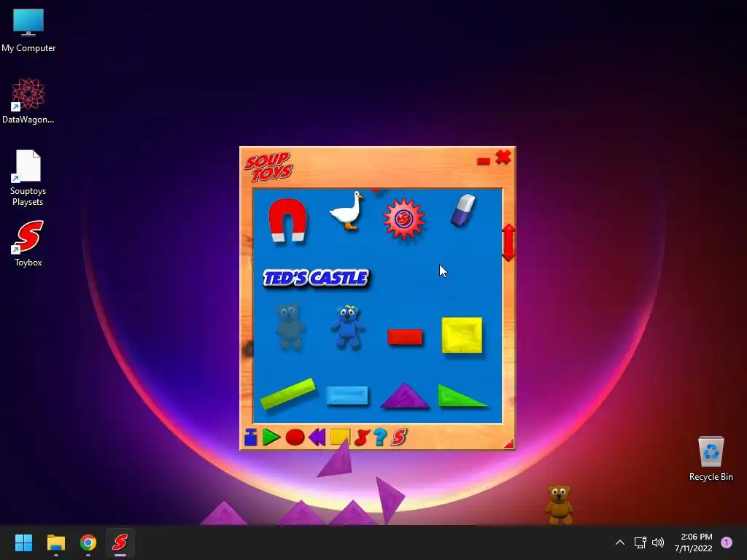Click the purple rewind arrows
Screen dimensions: 747x560
click(317, 437)
